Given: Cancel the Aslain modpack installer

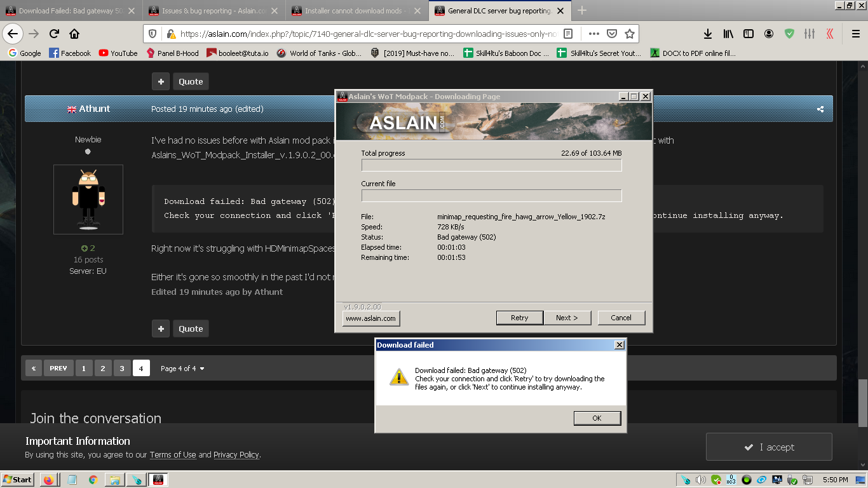Looking at the screenshot, I should tap(621, 318).
